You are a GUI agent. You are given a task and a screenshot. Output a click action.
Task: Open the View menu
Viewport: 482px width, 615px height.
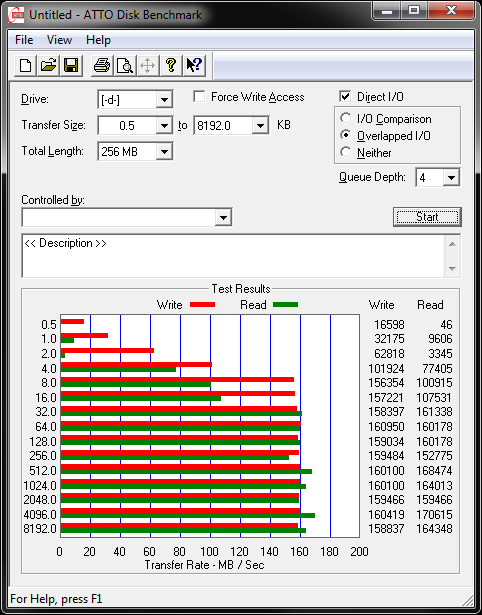pos(59,40)
